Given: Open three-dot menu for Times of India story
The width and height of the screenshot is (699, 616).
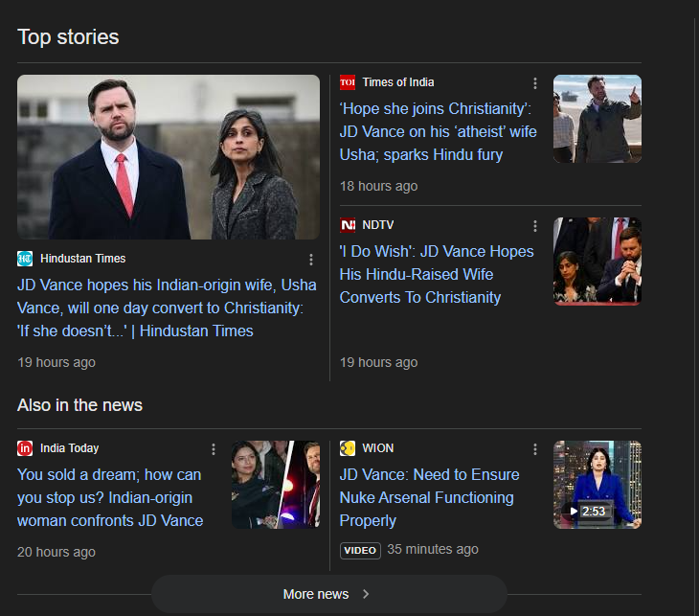Looking at the screenshot, I should [x=535, y=83].
